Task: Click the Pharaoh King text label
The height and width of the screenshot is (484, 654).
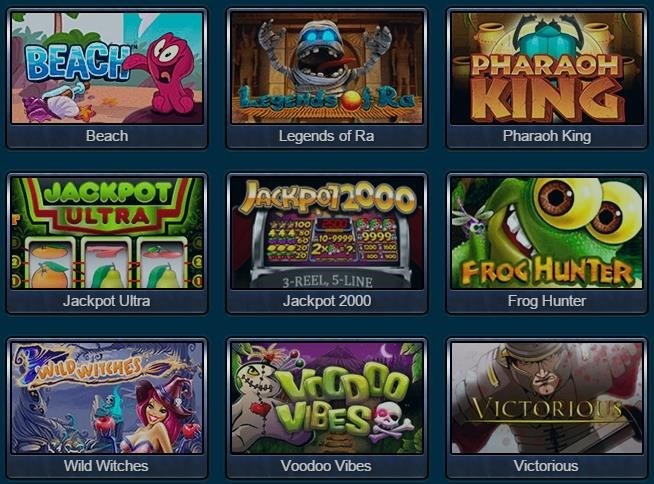Action: click(x=547, y=136)
